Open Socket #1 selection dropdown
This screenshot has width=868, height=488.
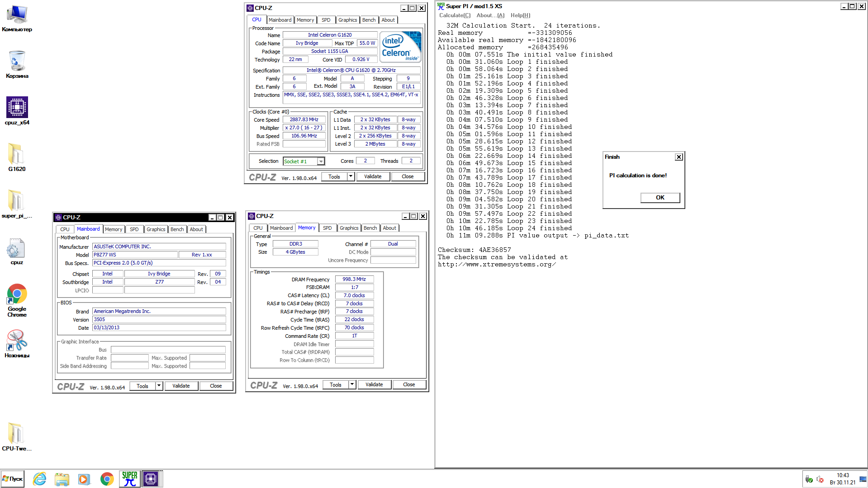321,161
